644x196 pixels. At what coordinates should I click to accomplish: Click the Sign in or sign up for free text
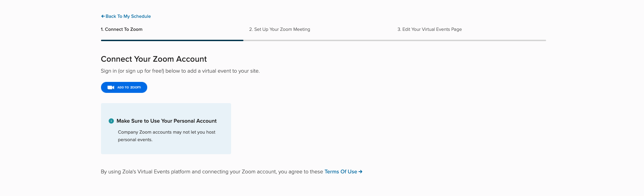tap(180, 71)
